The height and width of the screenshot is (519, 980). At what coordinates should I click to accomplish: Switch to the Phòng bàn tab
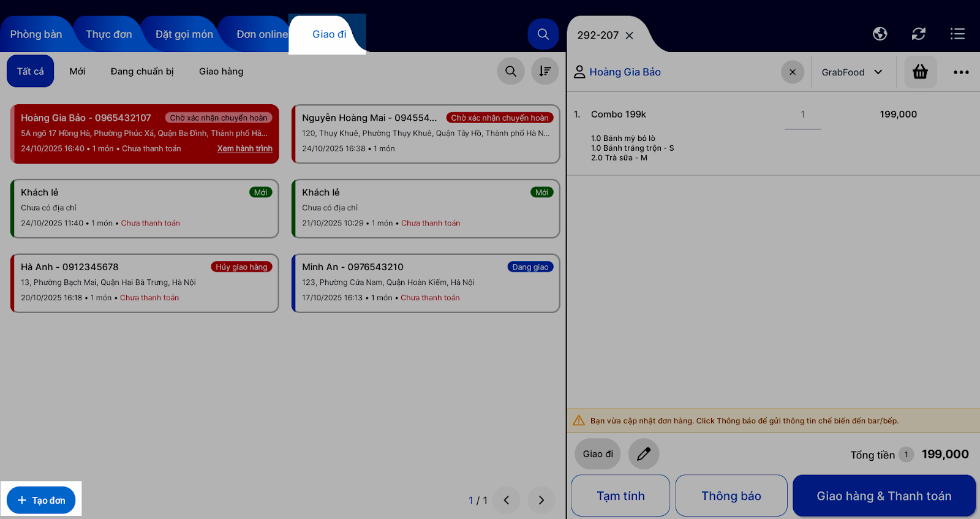[36, 34]
